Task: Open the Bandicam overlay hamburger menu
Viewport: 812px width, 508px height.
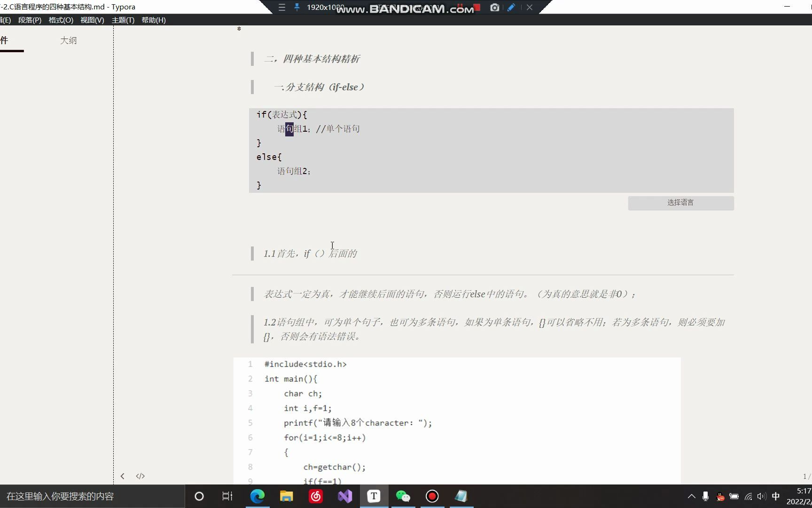Action: point(282,8)
